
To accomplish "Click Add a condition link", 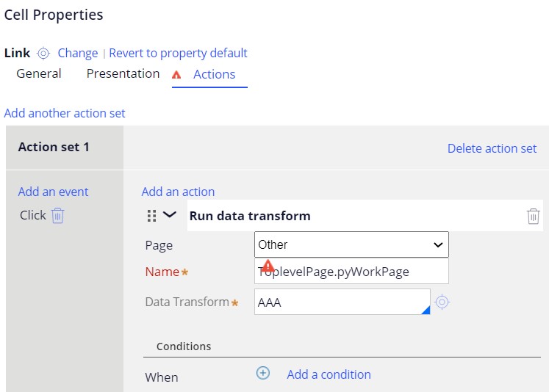I will click(329, 374).
